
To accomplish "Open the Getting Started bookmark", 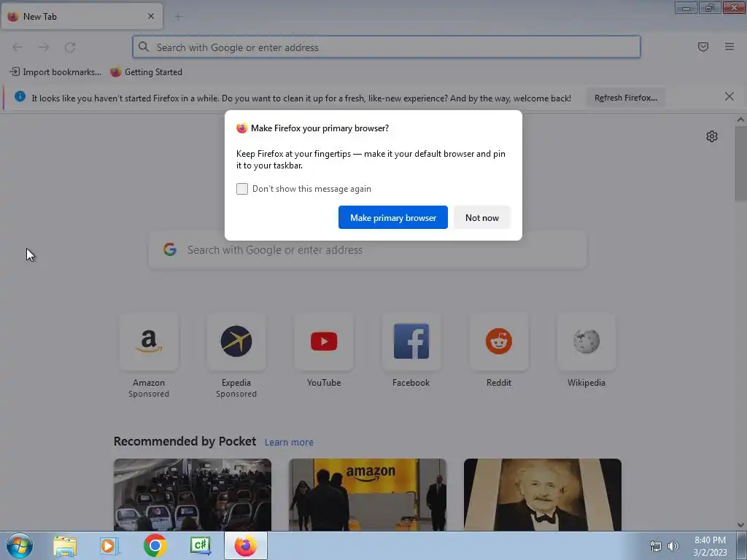I will (x=146, y=72).
